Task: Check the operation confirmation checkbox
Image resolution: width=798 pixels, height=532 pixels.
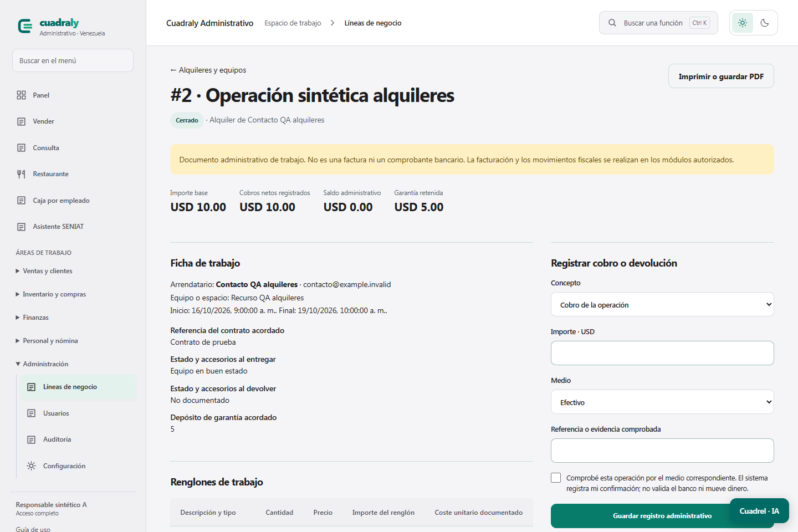Action: [x=556, y=478]
